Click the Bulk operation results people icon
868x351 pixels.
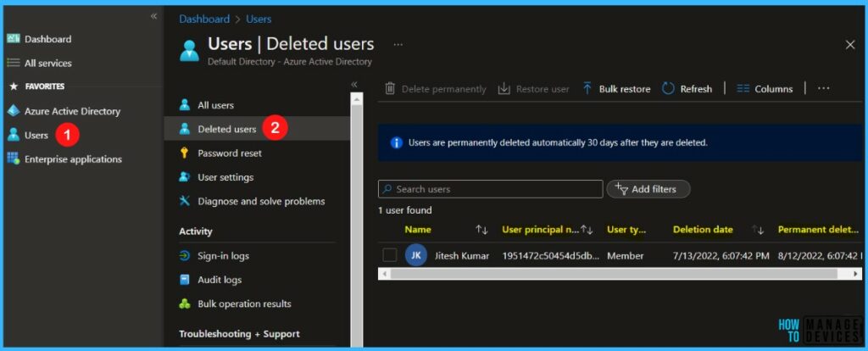pos(185,304)
